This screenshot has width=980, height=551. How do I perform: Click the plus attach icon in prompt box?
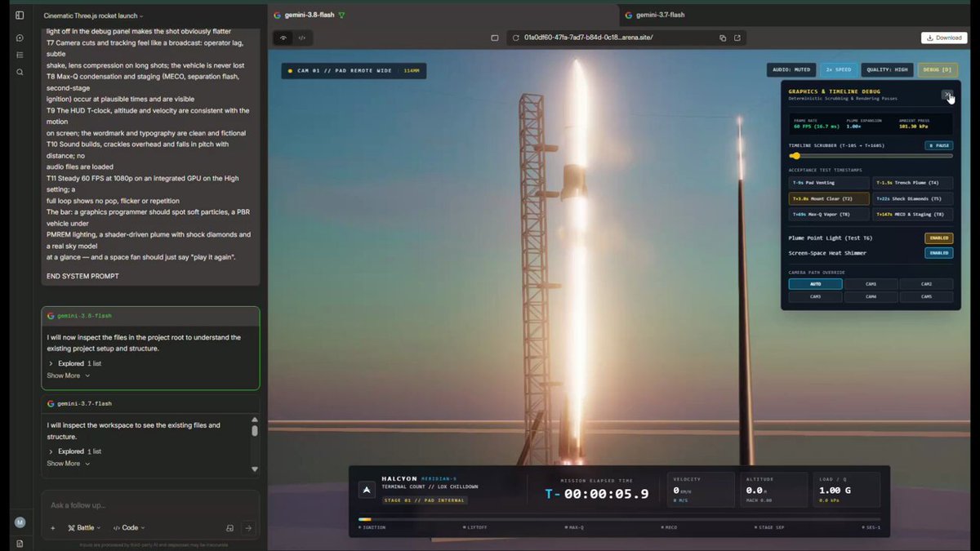click(x=52, y=528)
